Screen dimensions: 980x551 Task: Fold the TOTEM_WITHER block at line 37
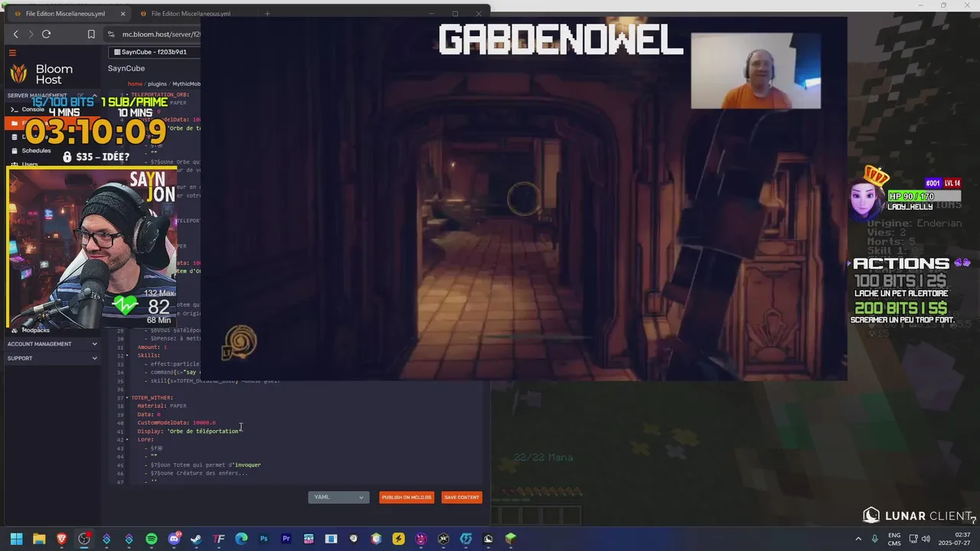click(x=127, y=398)
